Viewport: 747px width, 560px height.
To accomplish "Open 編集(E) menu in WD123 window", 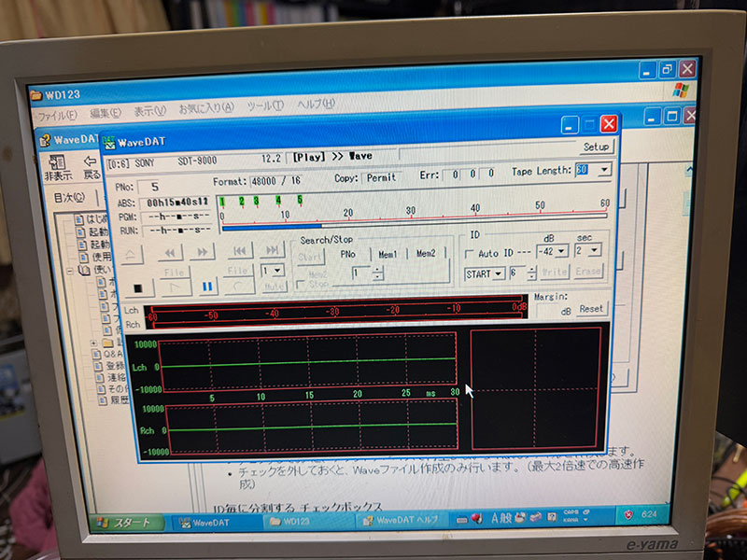I will point(106,113).
